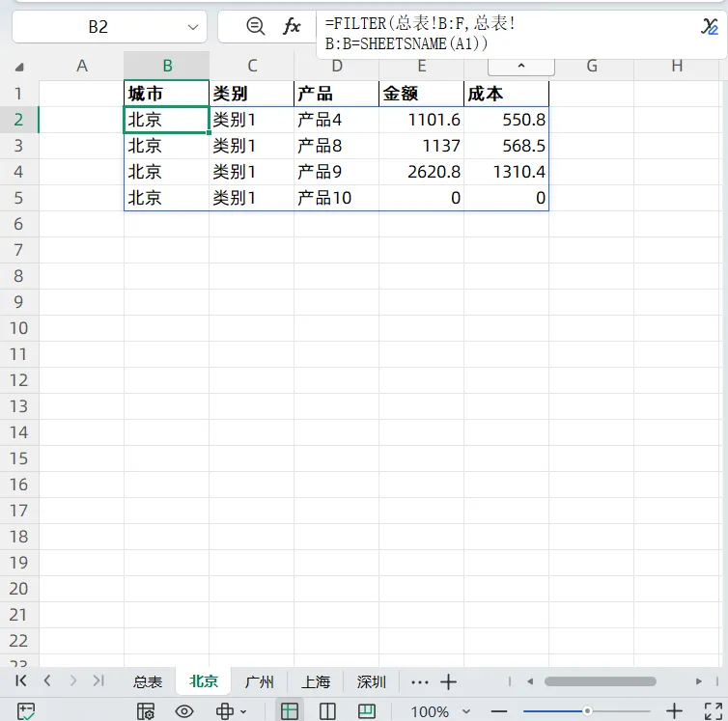Click the Name Box showing B2
Viewport: 728px width, 721px height.
click(98, 27)
